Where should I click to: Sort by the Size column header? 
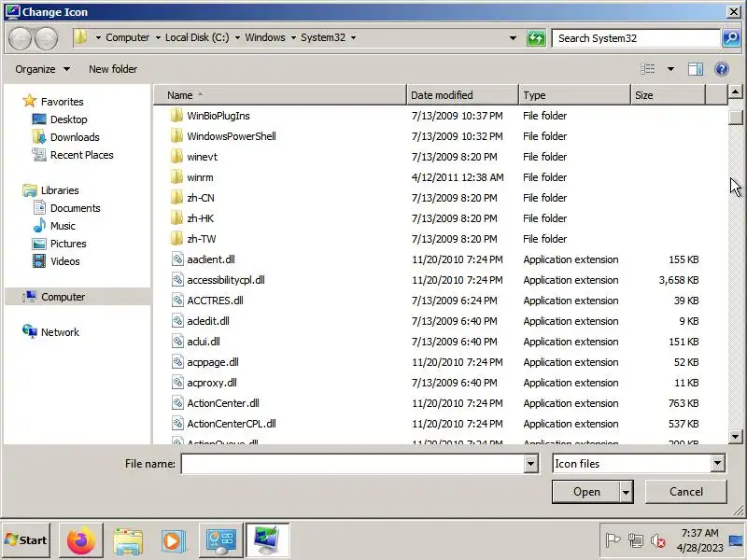(668, 95)
